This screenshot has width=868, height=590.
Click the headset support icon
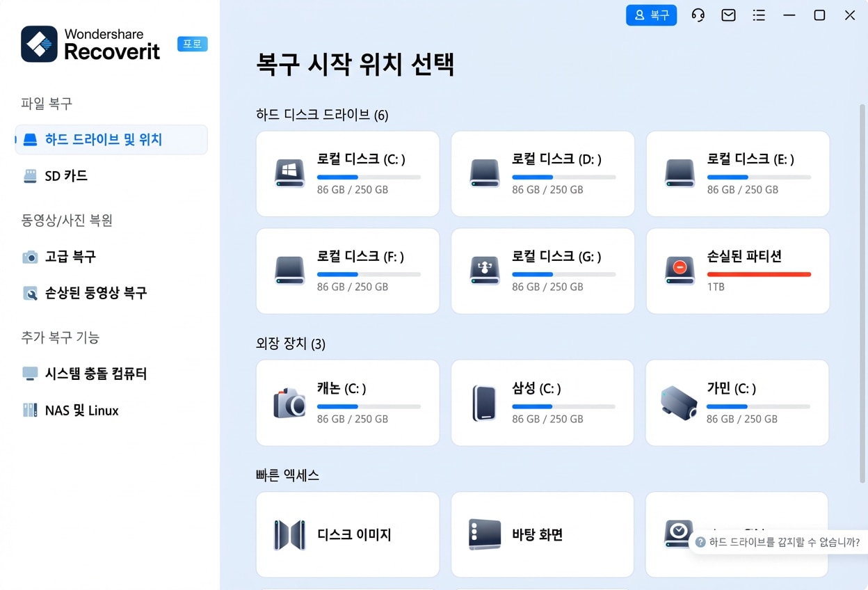(x=698, y=15)
